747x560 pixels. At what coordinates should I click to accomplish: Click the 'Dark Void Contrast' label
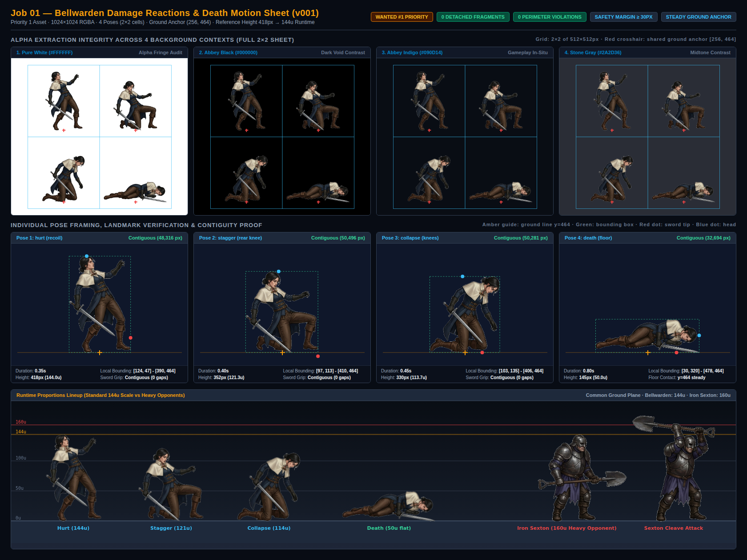[343, 52]
